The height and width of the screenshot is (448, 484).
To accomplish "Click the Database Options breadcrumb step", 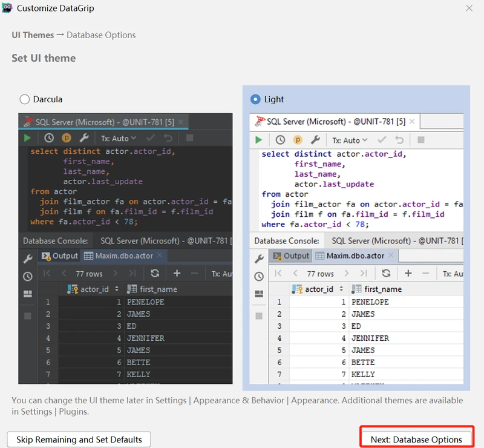I will [x=101, y=35].
